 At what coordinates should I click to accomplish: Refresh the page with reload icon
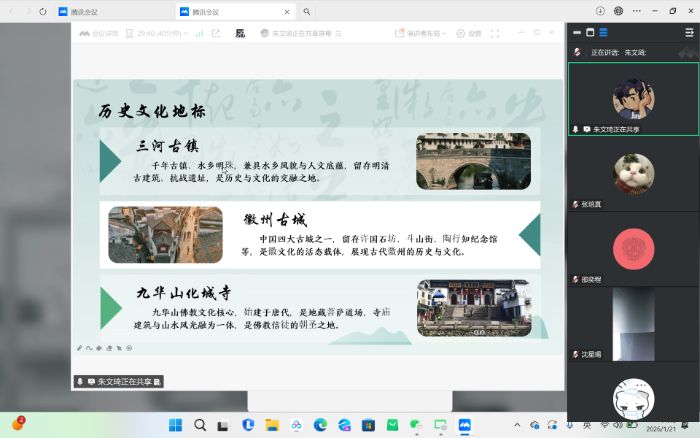coord(42,11)
